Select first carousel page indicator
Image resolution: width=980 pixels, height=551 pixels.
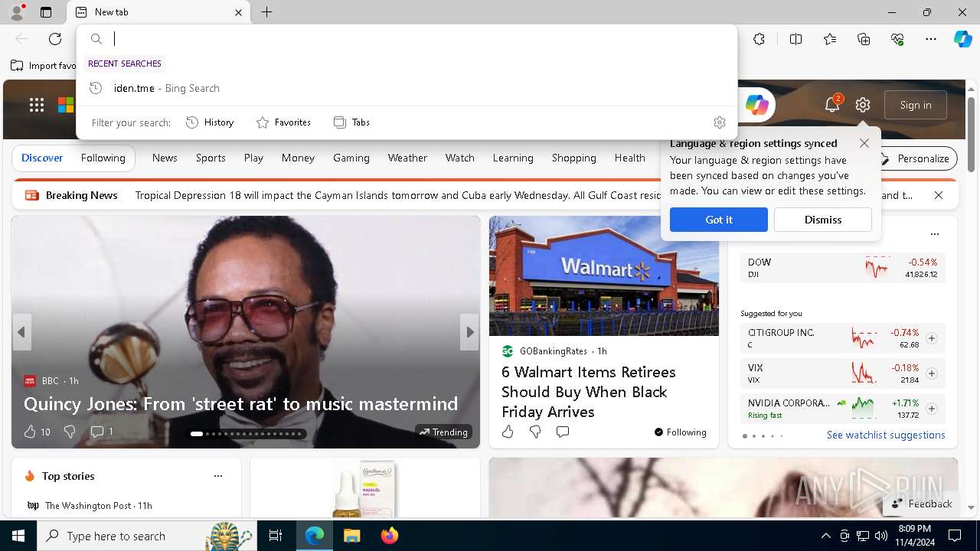pyautogui.click(x=197, y=434)
